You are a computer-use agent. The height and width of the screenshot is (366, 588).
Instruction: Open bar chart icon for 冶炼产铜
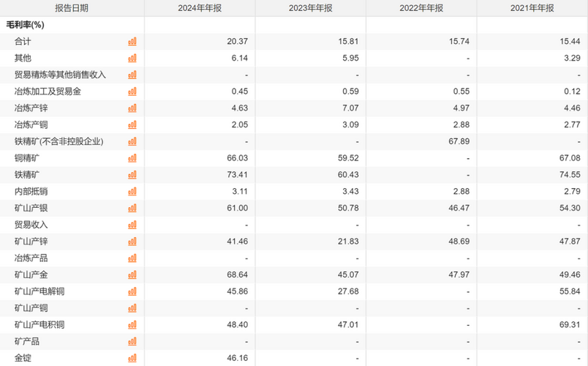pos(132,124)
